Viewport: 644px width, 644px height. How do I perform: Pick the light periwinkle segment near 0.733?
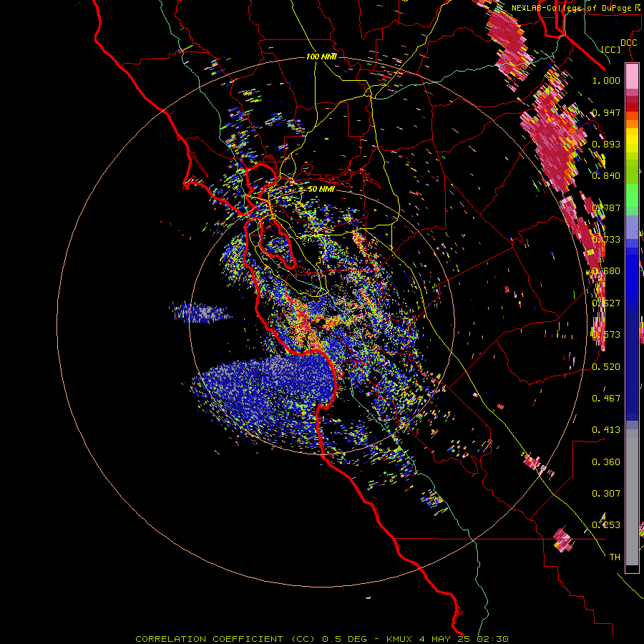[632, 227]
